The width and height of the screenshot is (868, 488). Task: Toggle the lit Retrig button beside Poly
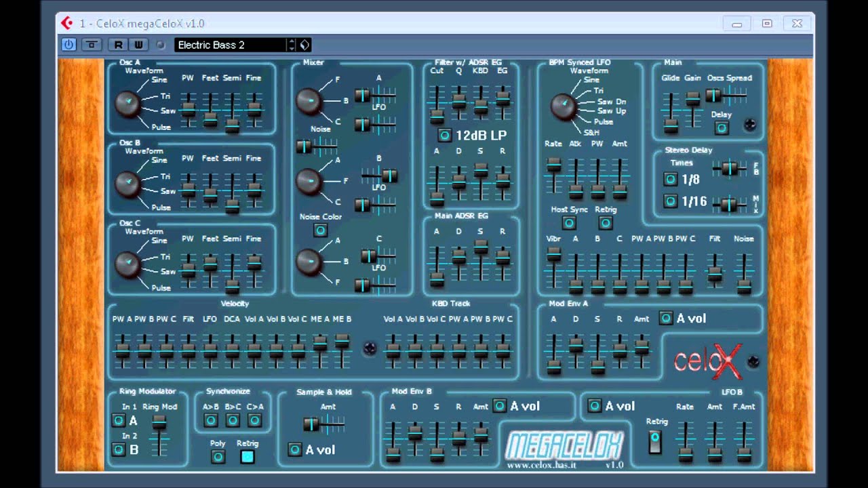pyautogui.click(x=248, y=457)
